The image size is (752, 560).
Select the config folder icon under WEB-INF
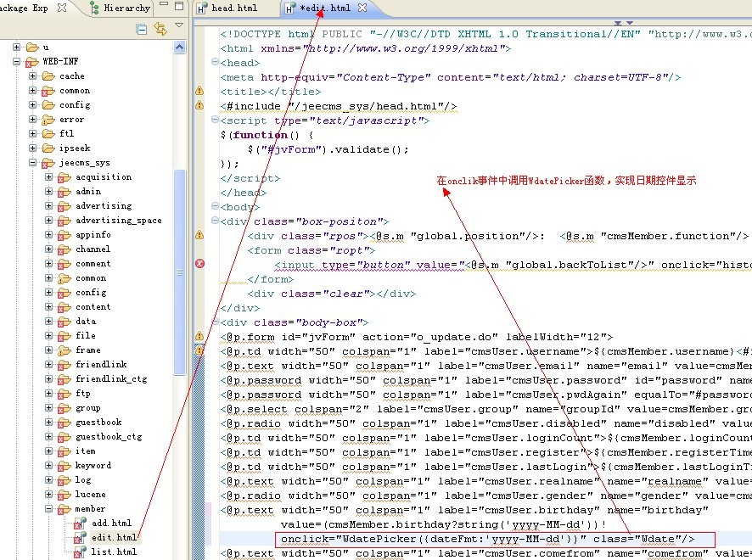click(x=48, y=105)
